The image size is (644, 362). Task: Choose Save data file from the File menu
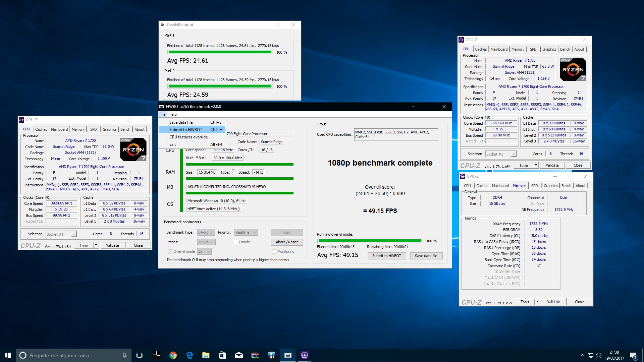[192, 122]
